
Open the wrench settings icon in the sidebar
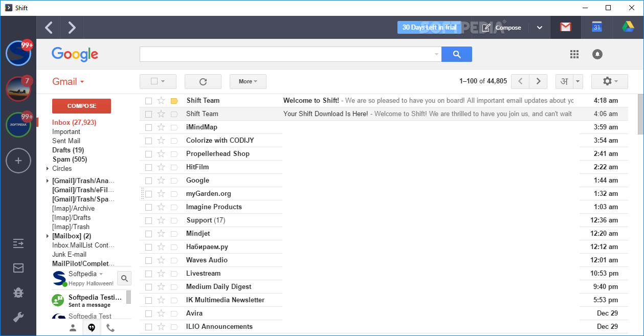[x=18, y=317]
